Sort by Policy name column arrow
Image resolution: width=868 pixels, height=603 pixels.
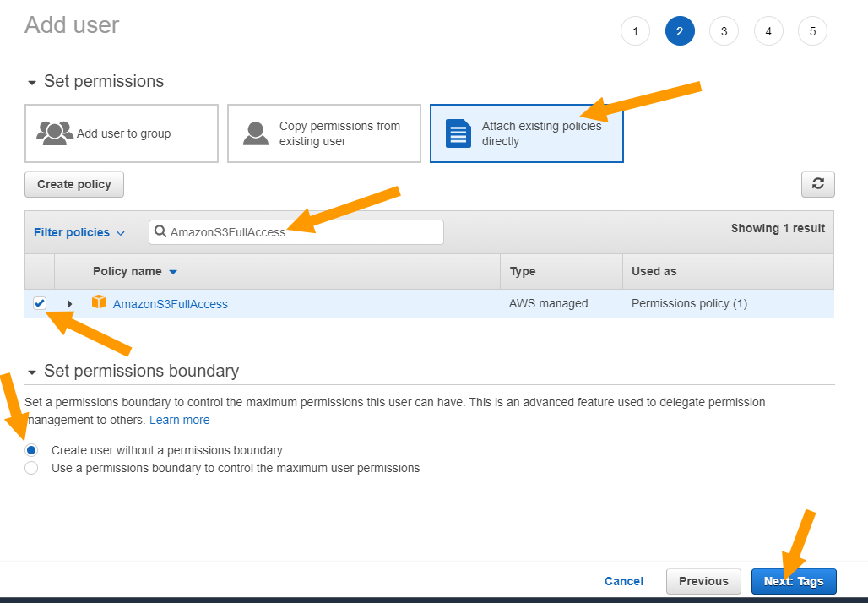(173, 272)
